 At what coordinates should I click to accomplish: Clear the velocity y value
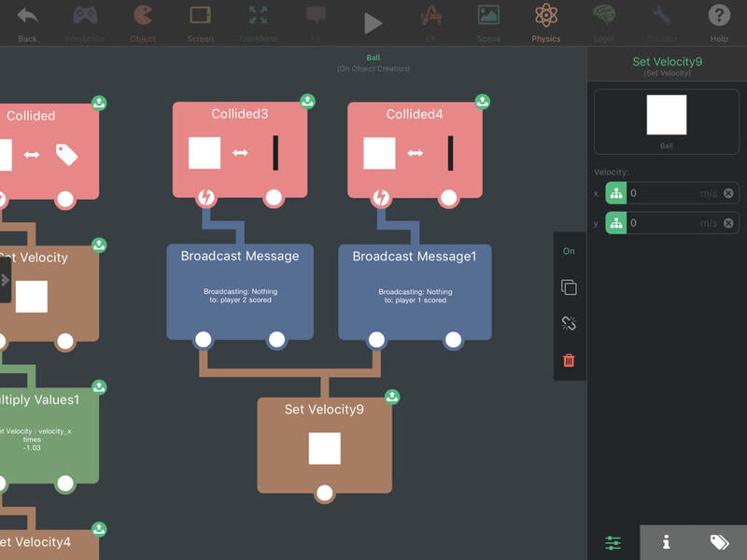pos(728,223)
